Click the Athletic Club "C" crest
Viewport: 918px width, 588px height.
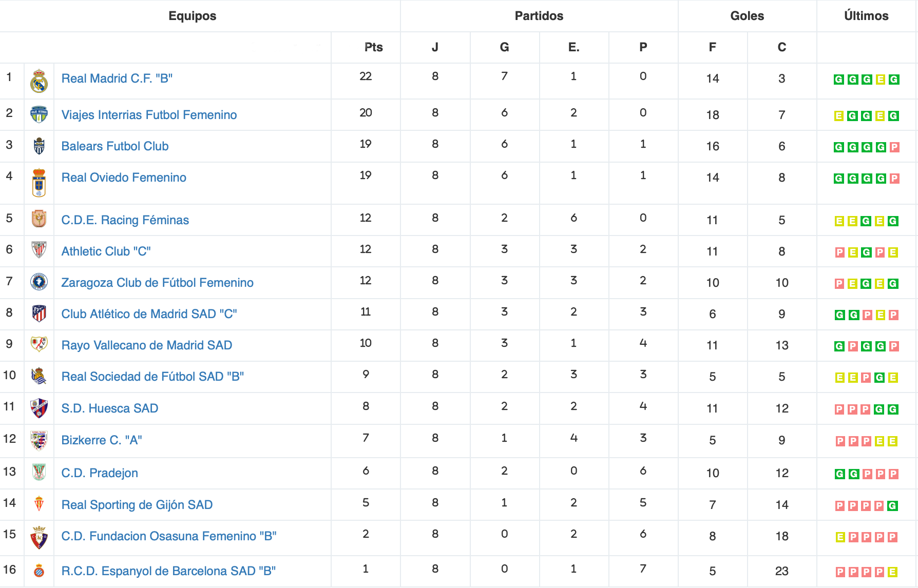point(39,250)
